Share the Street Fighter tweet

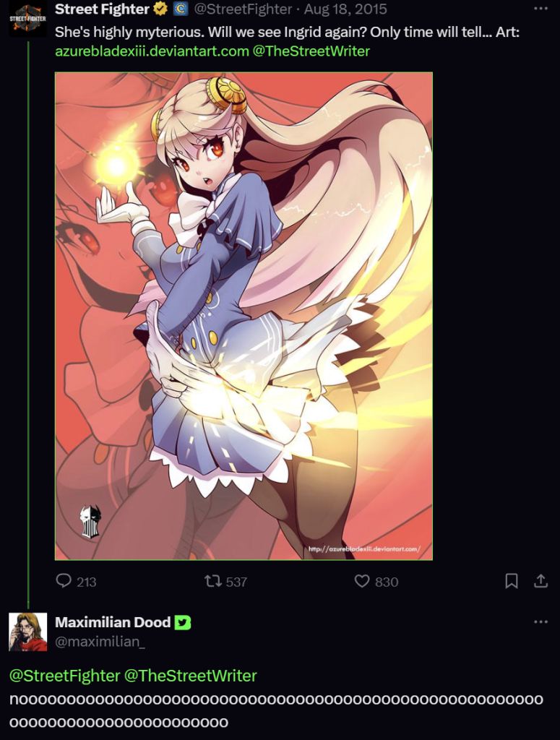[540, 581]
